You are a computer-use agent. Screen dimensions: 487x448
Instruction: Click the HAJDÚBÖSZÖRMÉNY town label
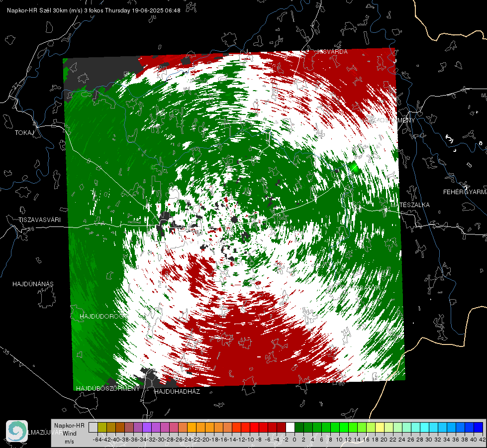click(108, 389)
